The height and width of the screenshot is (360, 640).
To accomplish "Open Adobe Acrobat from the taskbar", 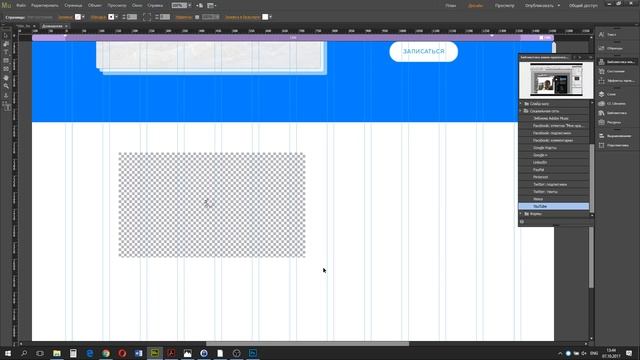I will [x=171, y=353].
